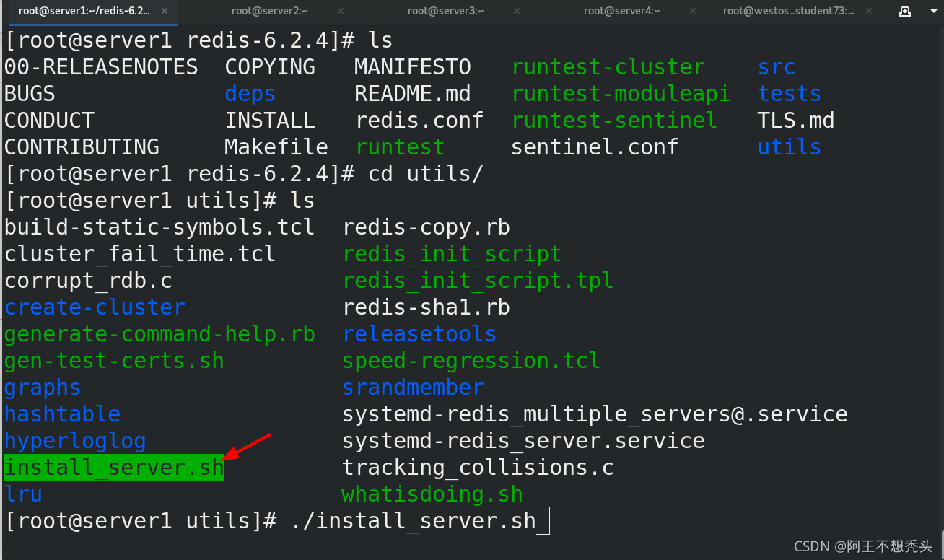This screenshot has height=560, width=944.
Task: Click the CONDUCT file name
Action: [49, 121]
